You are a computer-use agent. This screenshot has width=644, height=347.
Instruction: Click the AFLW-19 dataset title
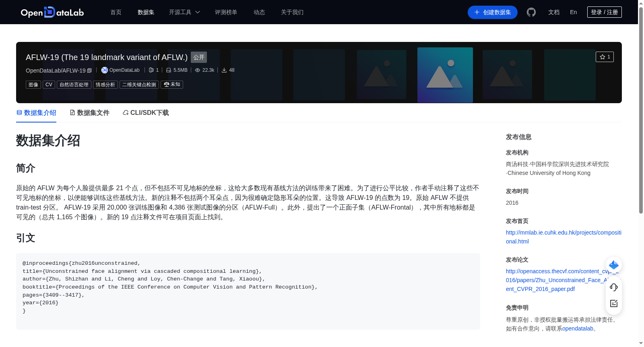pyautogui.click(x=107, y=57)
